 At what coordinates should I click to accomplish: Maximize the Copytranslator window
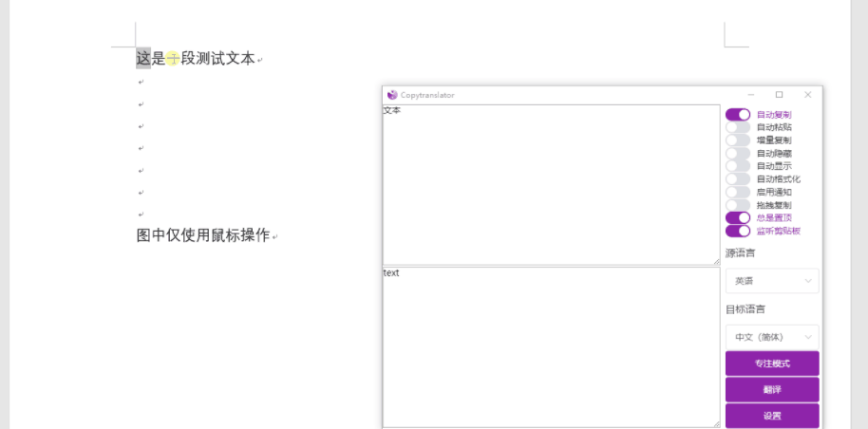tap(780, 95)
